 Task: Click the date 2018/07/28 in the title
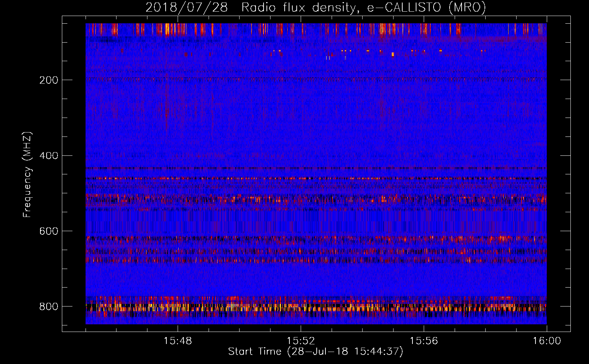(x=187, y=8)
